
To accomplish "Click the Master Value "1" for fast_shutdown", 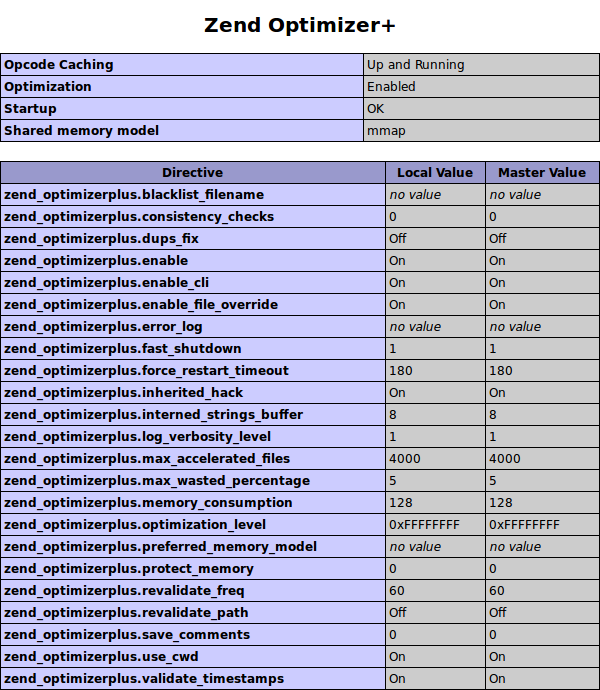I will [x=493, y=349].
